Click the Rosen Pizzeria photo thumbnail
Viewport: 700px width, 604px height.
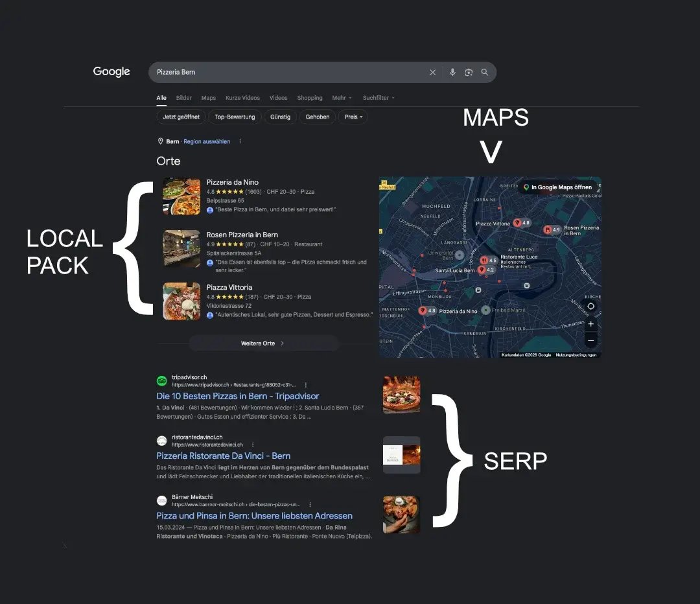click(181, 249)
